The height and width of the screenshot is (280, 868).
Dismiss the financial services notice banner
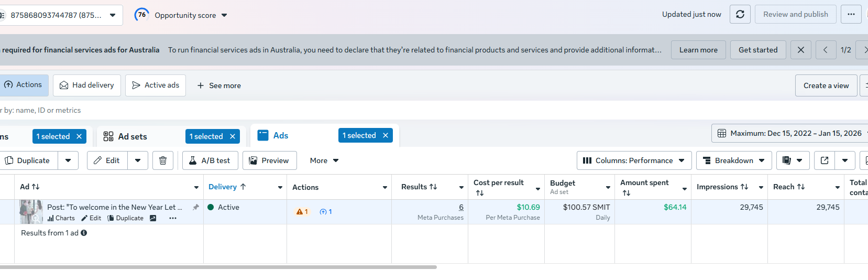click(x=800, y=50)
